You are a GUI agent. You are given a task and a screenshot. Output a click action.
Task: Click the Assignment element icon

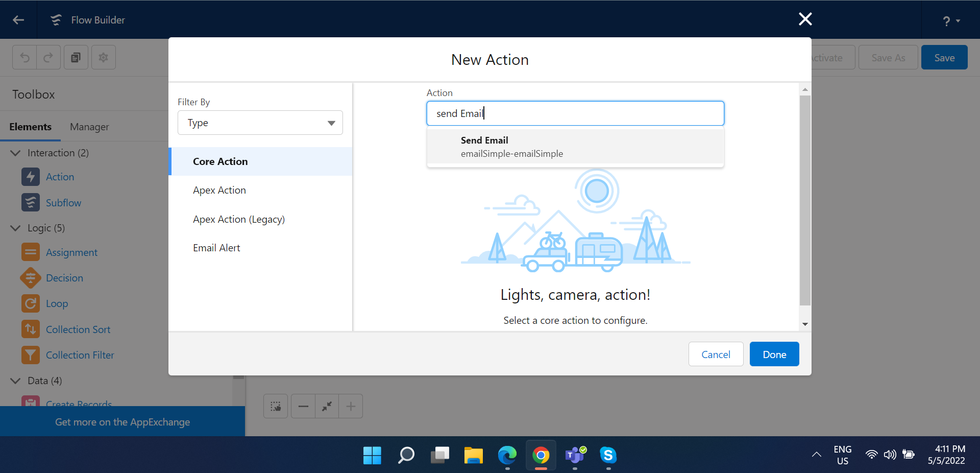[31, 252]
